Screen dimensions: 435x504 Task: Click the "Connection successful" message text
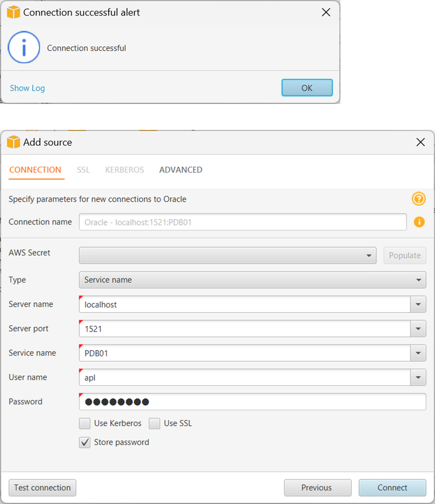pos(87,48)
